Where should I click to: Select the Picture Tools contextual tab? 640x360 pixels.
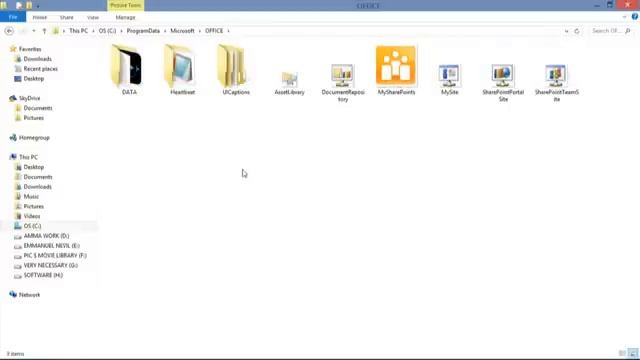tap(126, 5)
